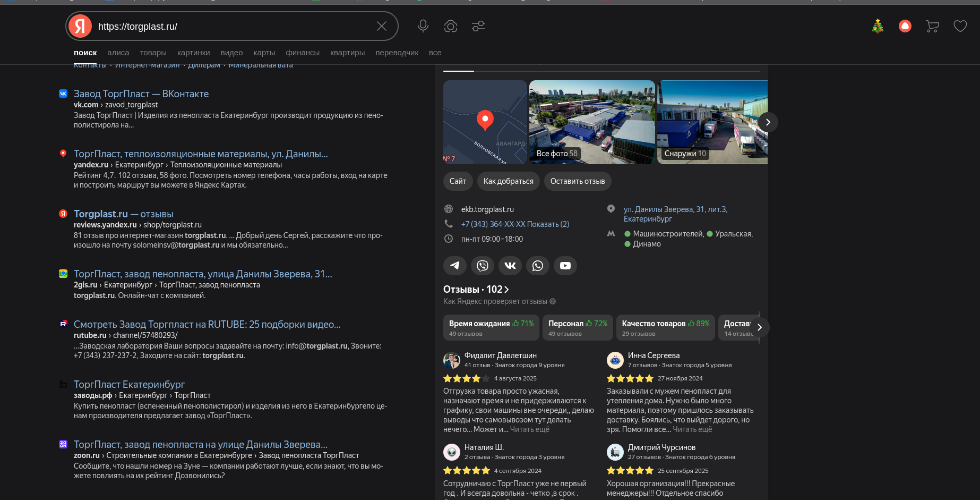Switch to the картинки tab
980x500 pixels.
[x=194, y=53]
